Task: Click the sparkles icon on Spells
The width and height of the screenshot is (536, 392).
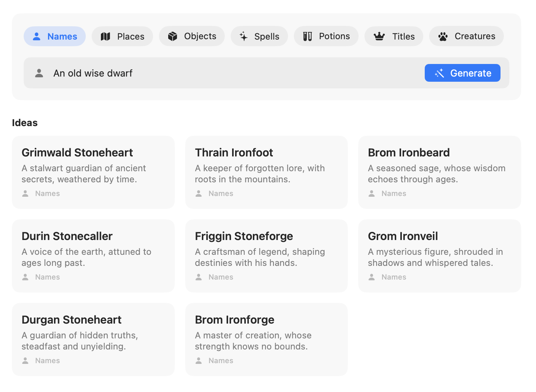Action: tap(243, 36)
